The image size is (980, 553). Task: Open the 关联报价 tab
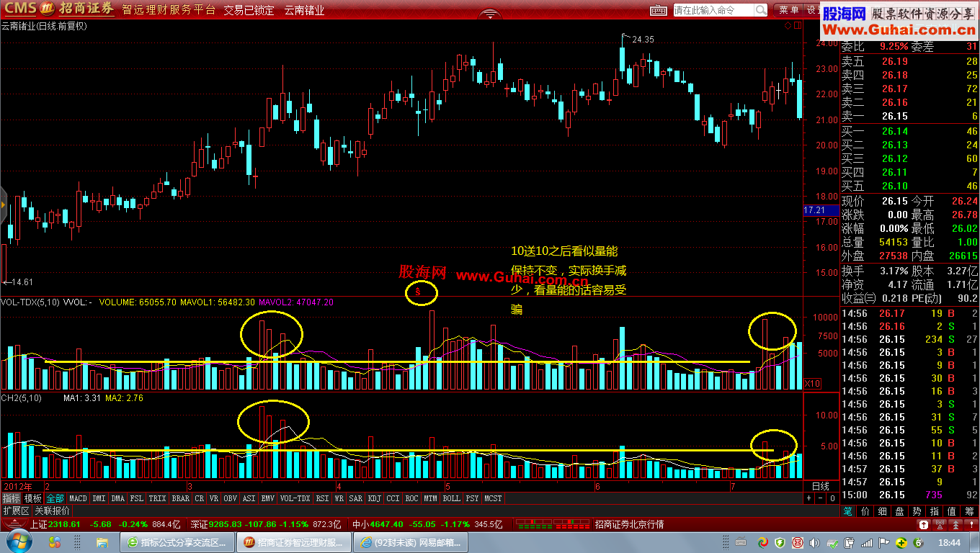(53, 511)
